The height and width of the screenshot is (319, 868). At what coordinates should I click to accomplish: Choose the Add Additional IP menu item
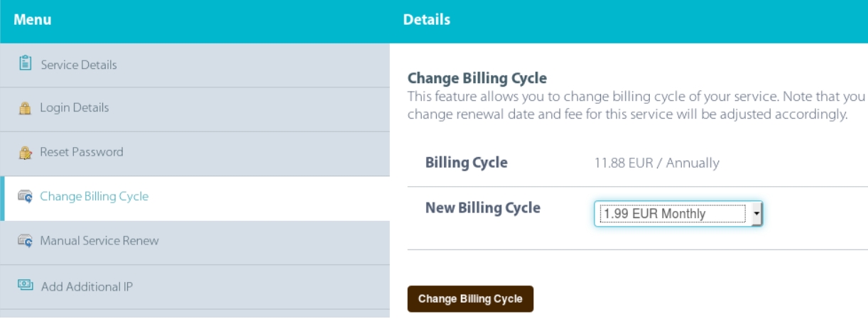[87, 287]
